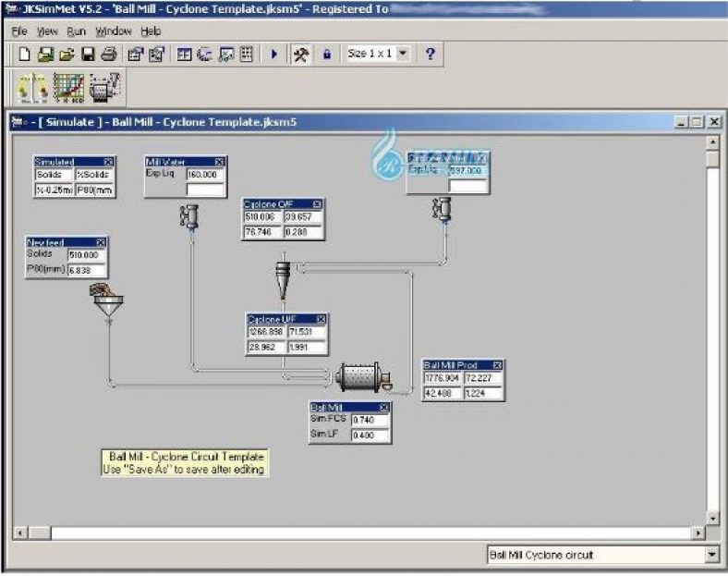This screenshot has width=728, height=576.
Task: Expand the Size 1 x 1 dropdown
Action: tap(403, 54)
